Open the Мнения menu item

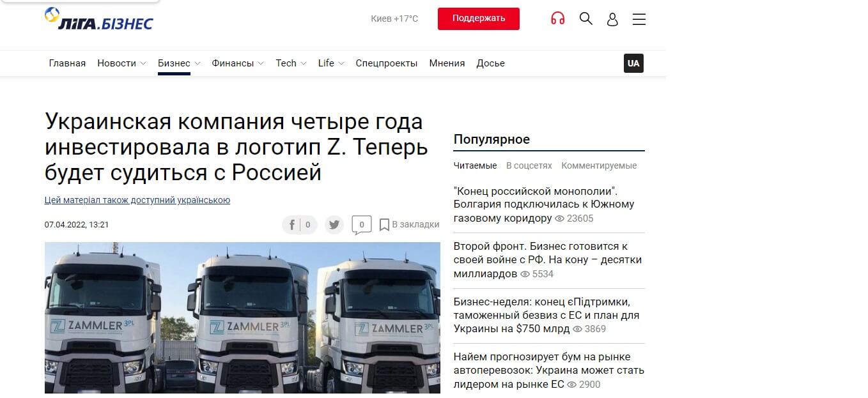[x=447, y=63]
